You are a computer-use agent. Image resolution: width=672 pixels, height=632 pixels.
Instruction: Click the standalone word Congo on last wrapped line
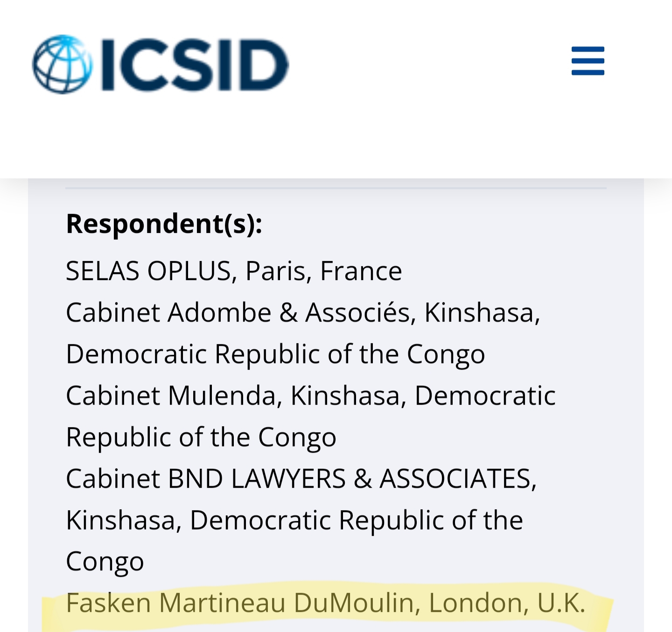[x=105, y=562]
